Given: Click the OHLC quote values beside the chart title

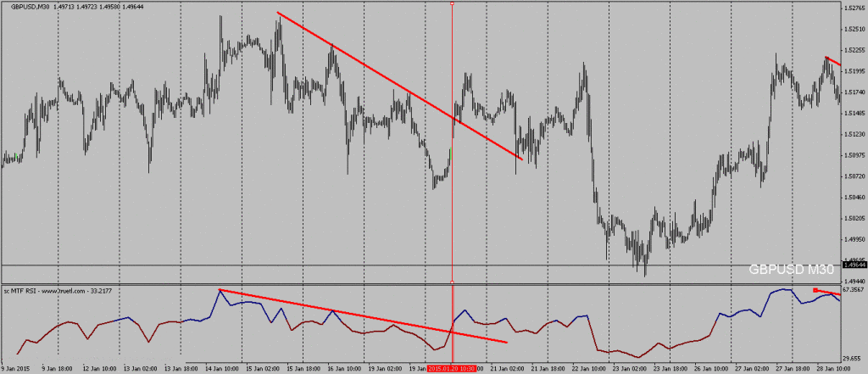Looking at the screenshot, I should (97, 7).
